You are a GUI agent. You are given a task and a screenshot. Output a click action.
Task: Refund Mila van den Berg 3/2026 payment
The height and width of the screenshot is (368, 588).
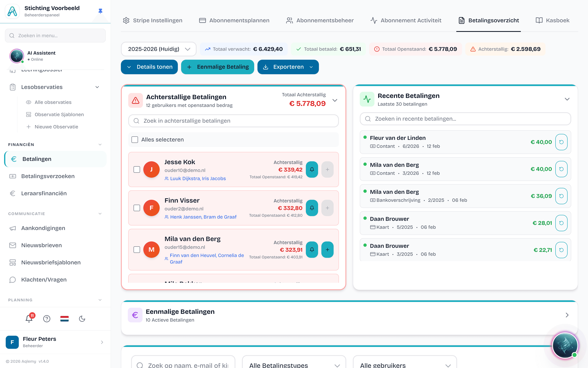click(561, 169)
